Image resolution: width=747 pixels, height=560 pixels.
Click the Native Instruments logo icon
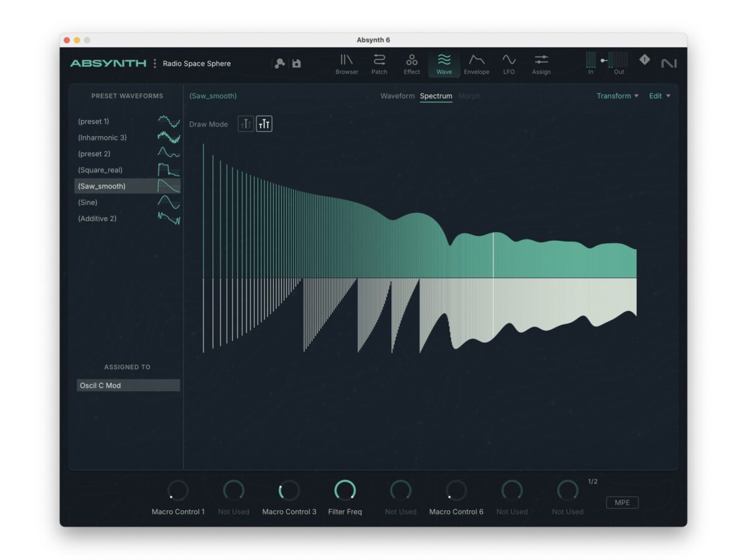coord(669,63)
